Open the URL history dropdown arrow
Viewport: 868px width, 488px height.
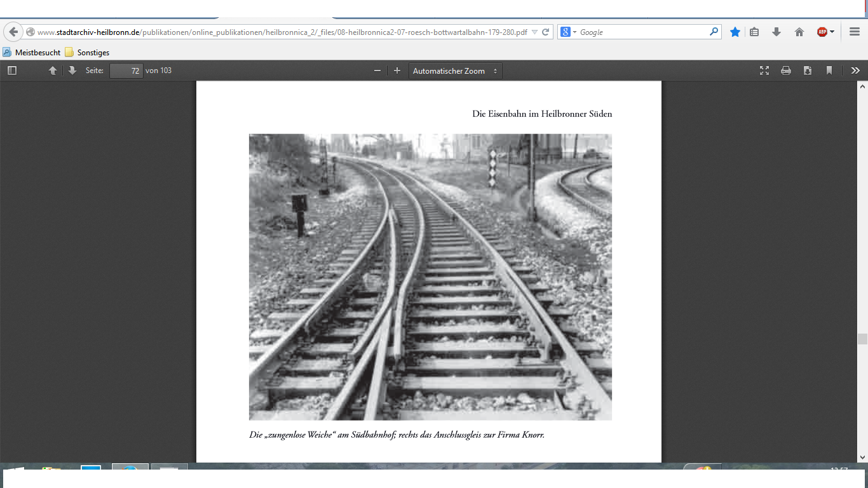click(534, 32)
